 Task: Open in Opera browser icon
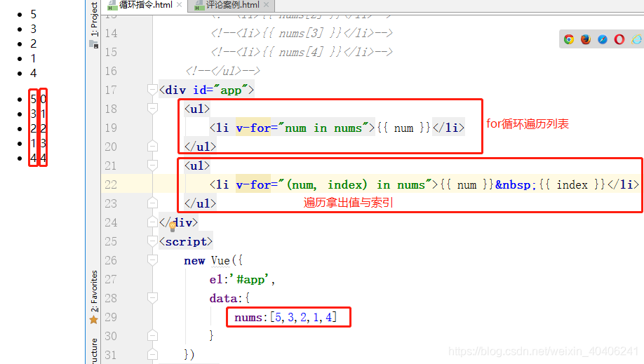(x=619, y=39)
